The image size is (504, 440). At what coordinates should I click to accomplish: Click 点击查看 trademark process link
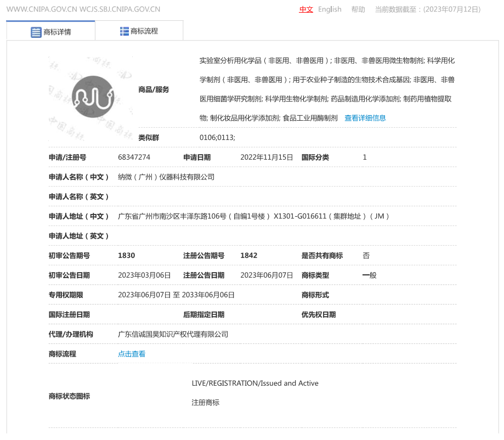coord(132,354)
